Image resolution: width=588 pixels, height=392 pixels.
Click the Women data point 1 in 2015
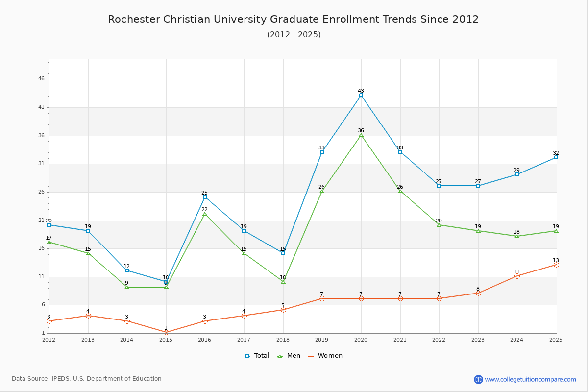(166, 332)
